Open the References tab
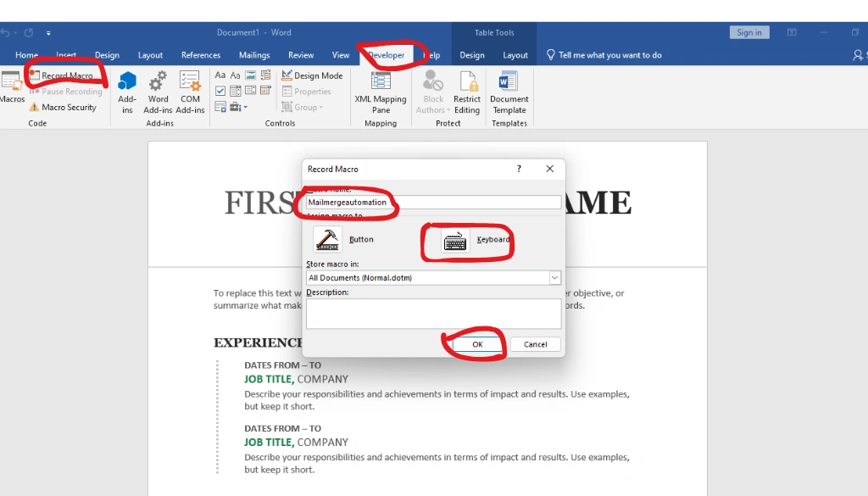The image size is (868, 496). click(200, 55)
